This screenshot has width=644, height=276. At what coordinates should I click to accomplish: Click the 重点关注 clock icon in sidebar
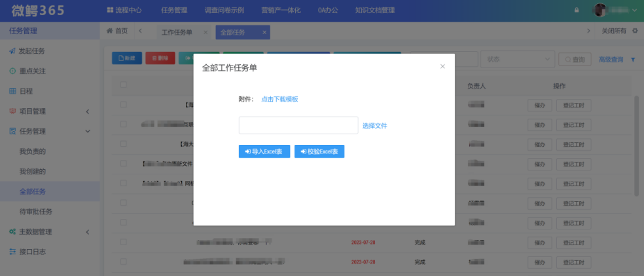(x=12, y=71)
